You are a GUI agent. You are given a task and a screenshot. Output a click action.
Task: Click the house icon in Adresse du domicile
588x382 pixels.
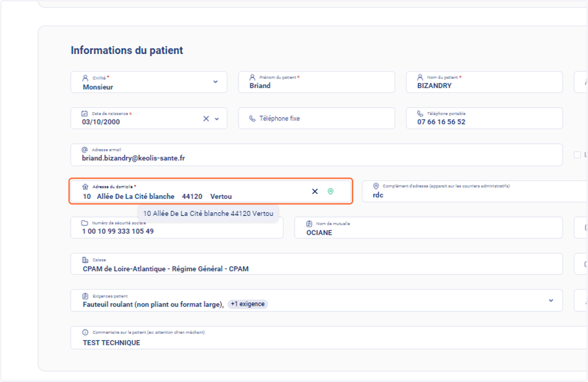tap(85, 187)
